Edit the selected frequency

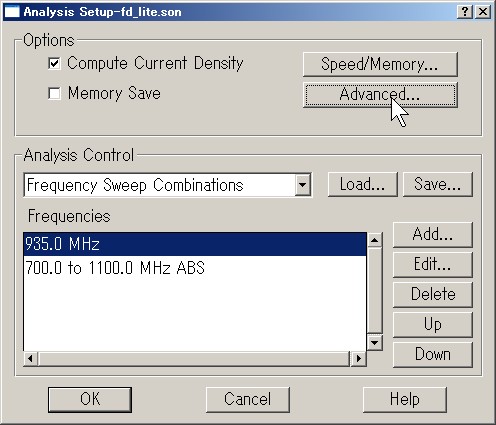(x=433, y=265)
